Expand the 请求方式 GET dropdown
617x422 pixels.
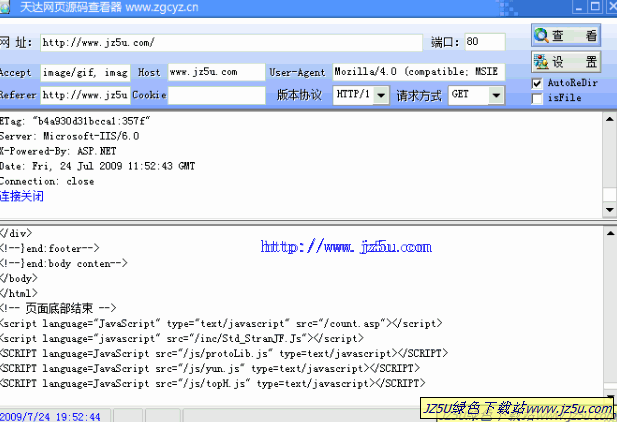point(496,95)
